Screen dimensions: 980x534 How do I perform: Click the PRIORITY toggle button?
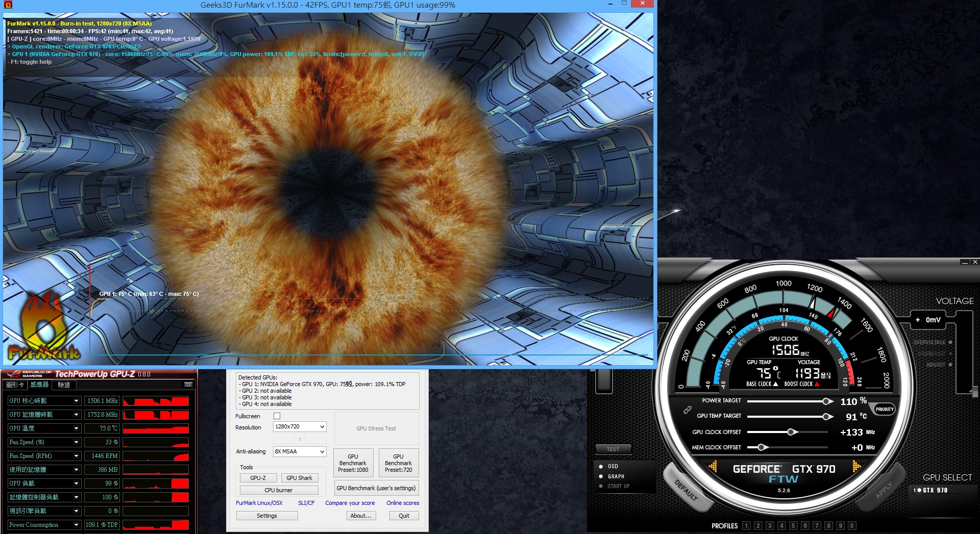click(x=885, y=409)
